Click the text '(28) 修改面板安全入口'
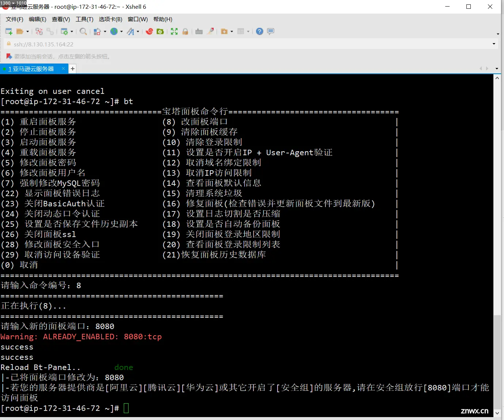 [50, 244]
